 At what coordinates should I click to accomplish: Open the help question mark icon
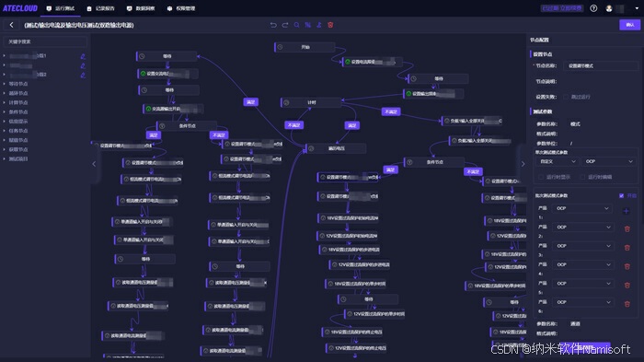pyautogui.click(x=593, y=8)
